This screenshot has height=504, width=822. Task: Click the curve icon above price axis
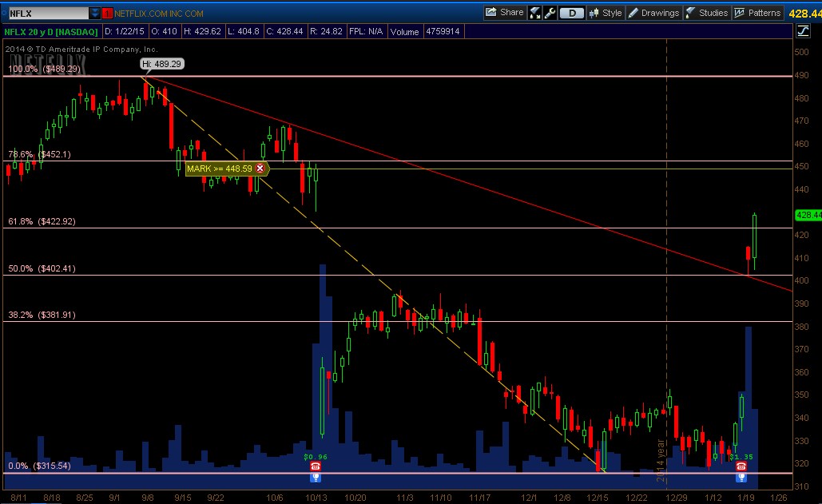click(x=803, y=31)
